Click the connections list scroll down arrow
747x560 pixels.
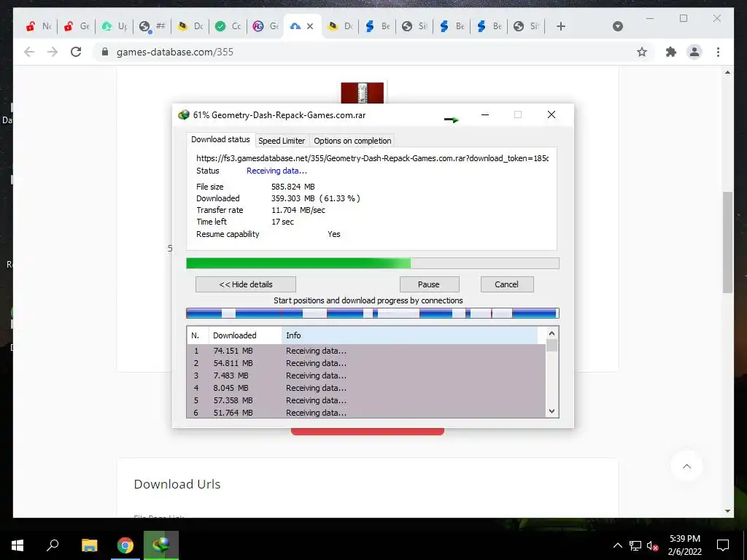pos(551,411)
